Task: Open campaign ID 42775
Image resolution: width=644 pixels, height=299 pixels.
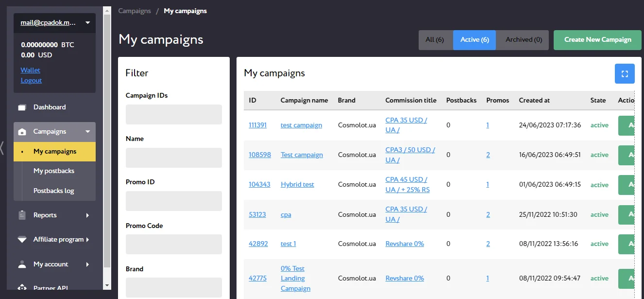Action: 257,278
